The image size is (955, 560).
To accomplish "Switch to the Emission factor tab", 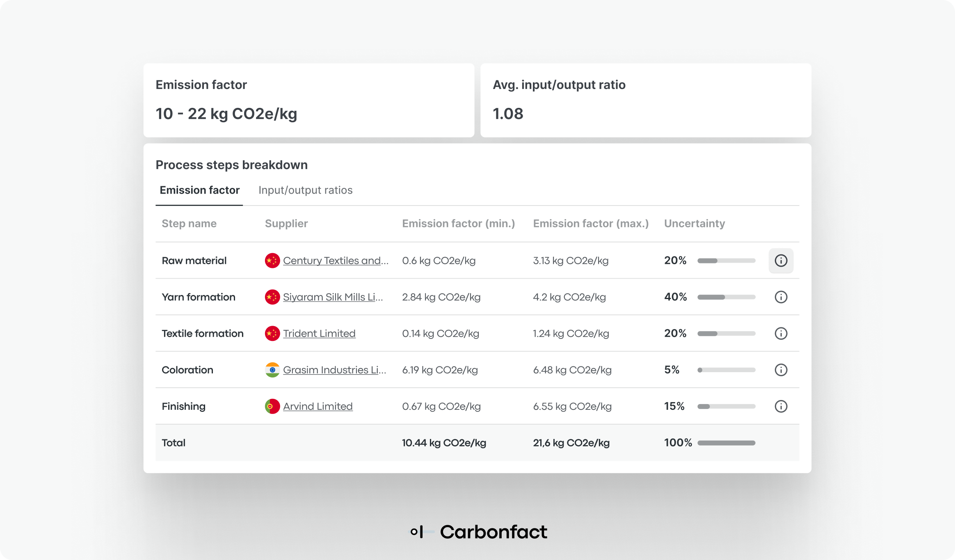I will (x=199, y=190).
